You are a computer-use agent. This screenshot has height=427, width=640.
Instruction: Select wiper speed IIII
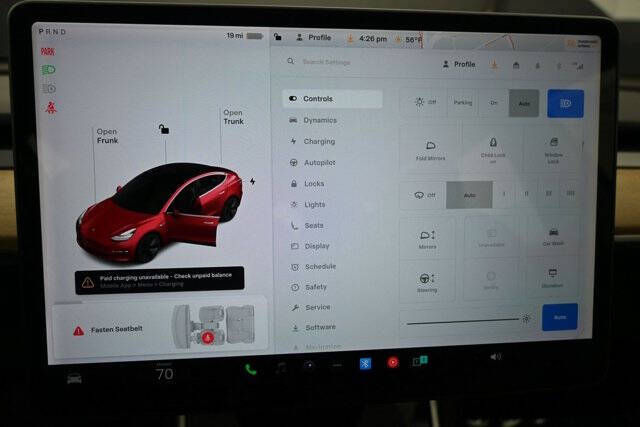tap(570, 193)
